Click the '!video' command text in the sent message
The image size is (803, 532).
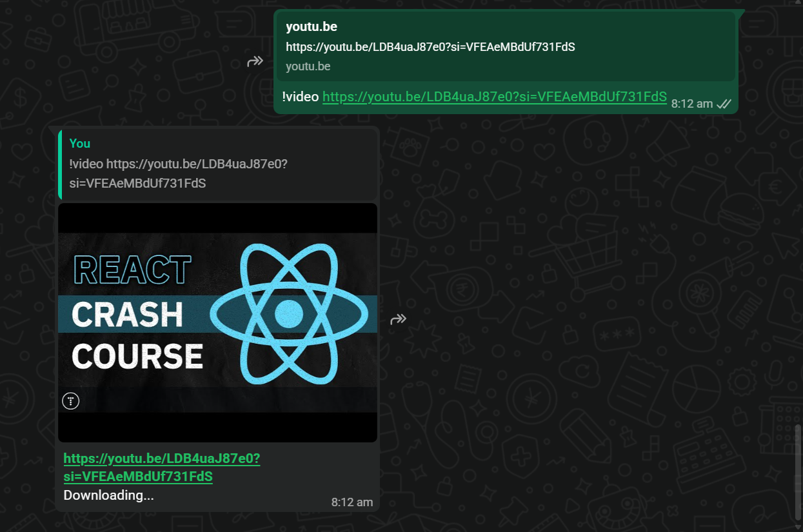click(301, 97)
